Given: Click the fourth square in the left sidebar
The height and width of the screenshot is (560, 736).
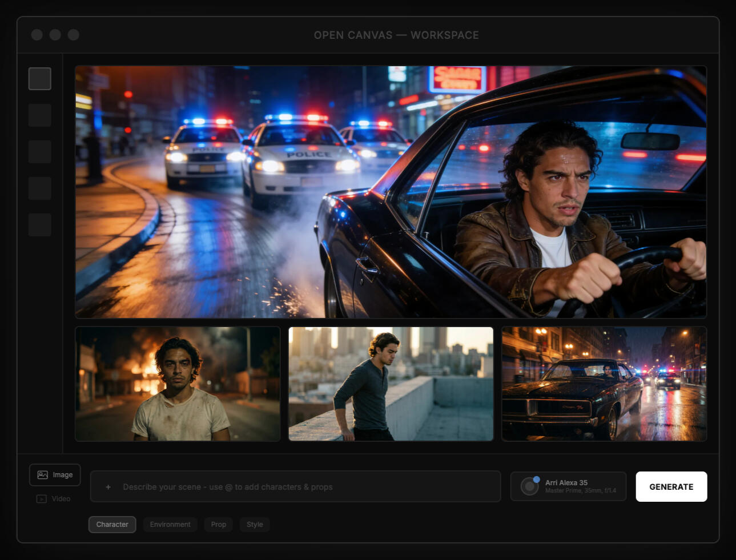Looking at the screenshot, I should tap(40, 188).
